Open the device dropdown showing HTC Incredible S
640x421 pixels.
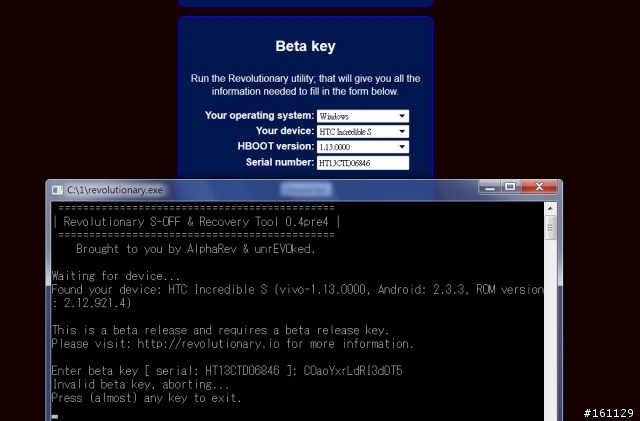click(363, 131)
